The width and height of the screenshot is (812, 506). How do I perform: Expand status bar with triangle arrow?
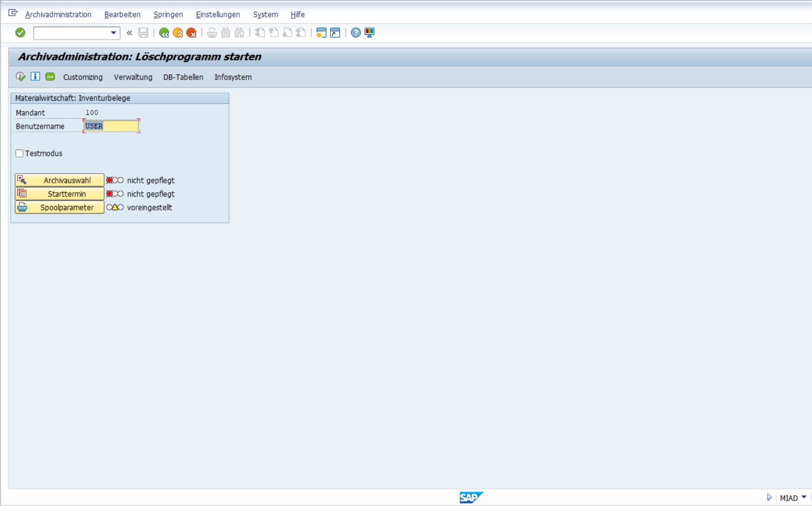pyautogui.click(x=769, y=497)
